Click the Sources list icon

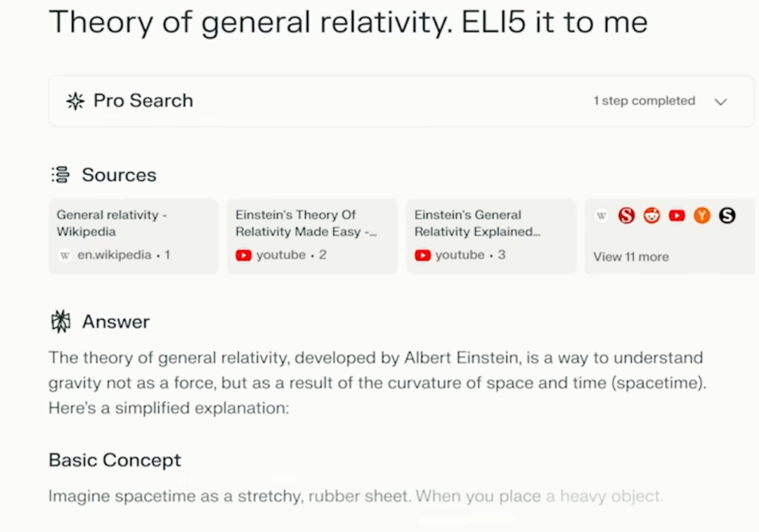[61, 175]
